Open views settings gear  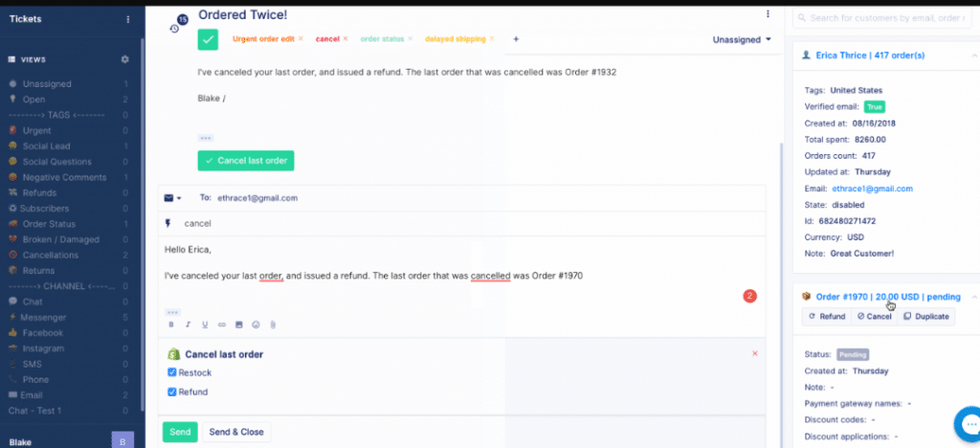(x=125, y=59)
